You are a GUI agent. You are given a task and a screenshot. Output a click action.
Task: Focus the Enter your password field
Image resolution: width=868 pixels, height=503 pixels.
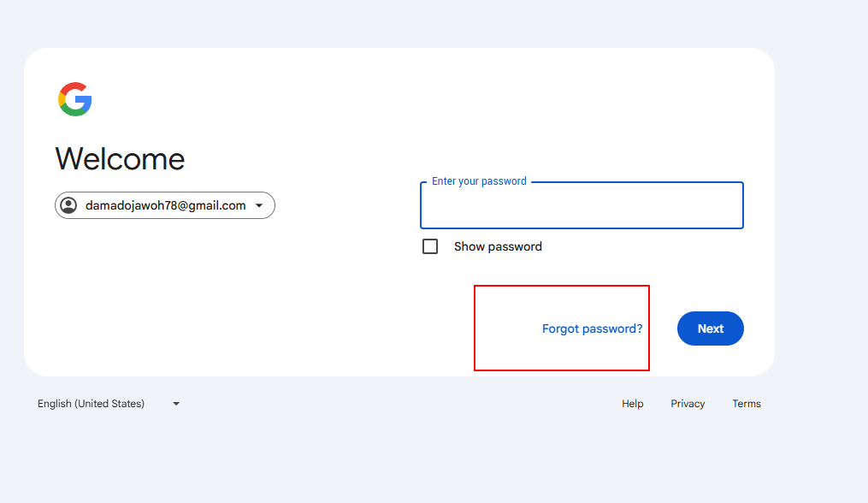(582, 205)
